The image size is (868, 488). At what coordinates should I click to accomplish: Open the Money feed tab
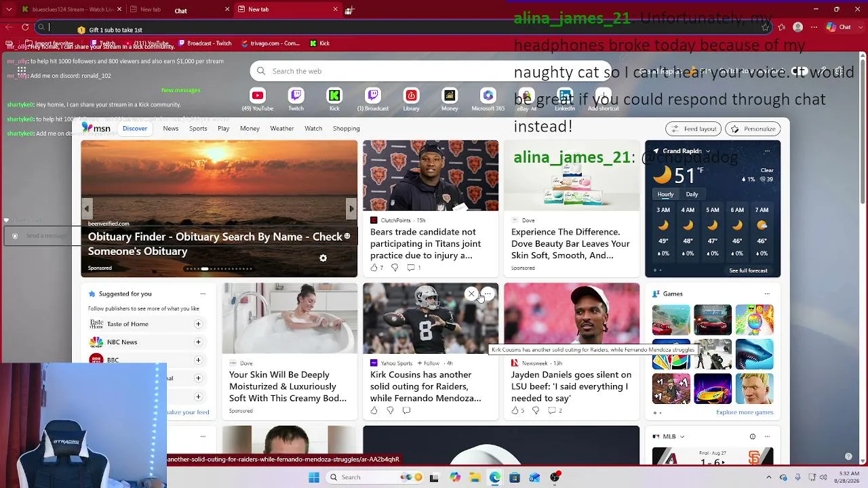click(250, 128)
